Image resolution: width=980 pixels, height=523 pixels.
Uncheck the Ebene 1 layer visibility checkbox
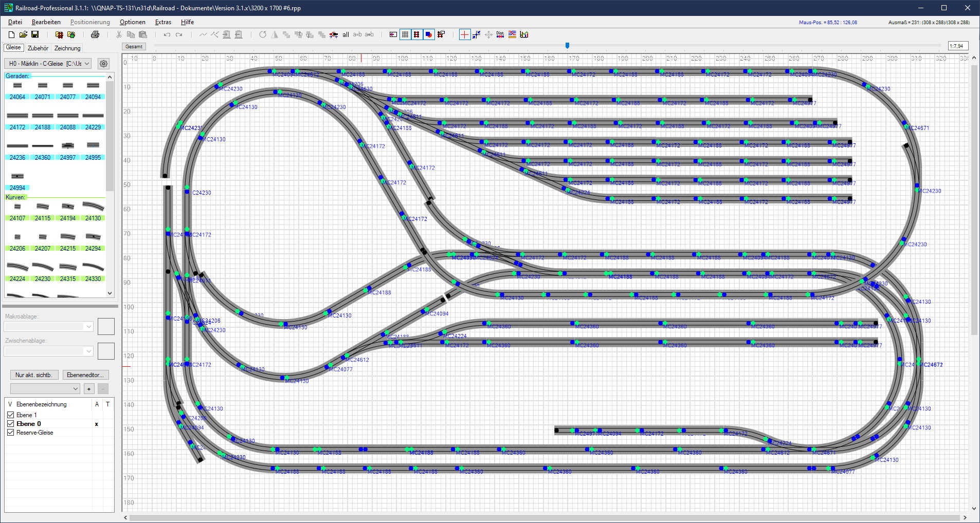[10, 415]
